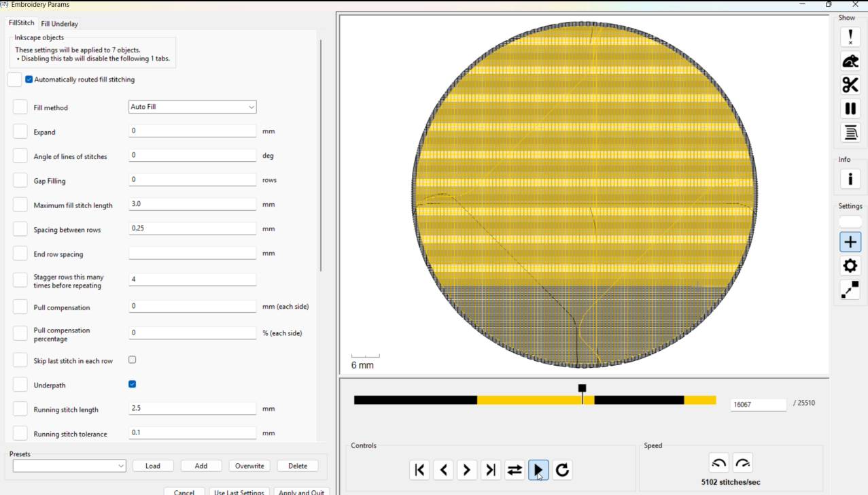Select the black slider handle on timeline
Screen dimensions: 868x495
[582, 388]
